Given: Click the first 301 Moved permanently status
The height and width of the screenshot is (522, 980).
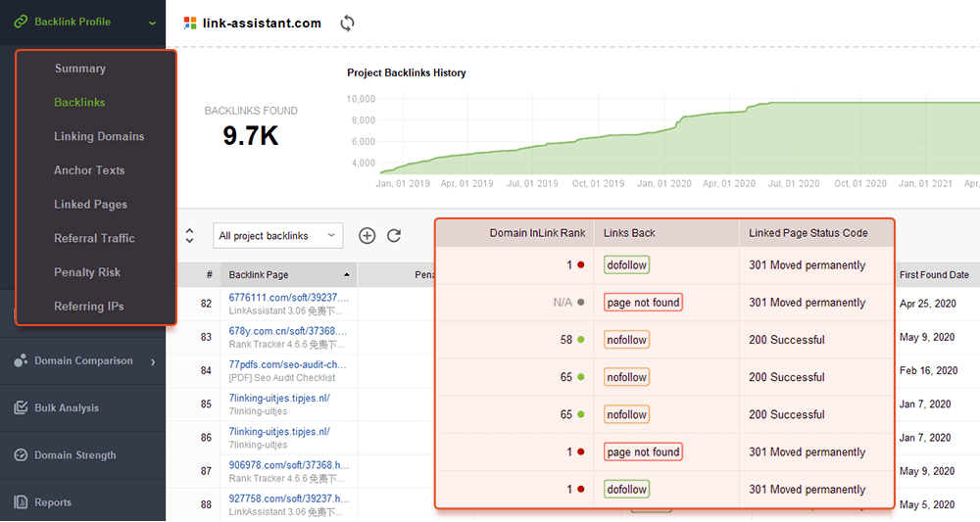Looking at the screenshot, I should pyautogui.click(x=807, y=265).
